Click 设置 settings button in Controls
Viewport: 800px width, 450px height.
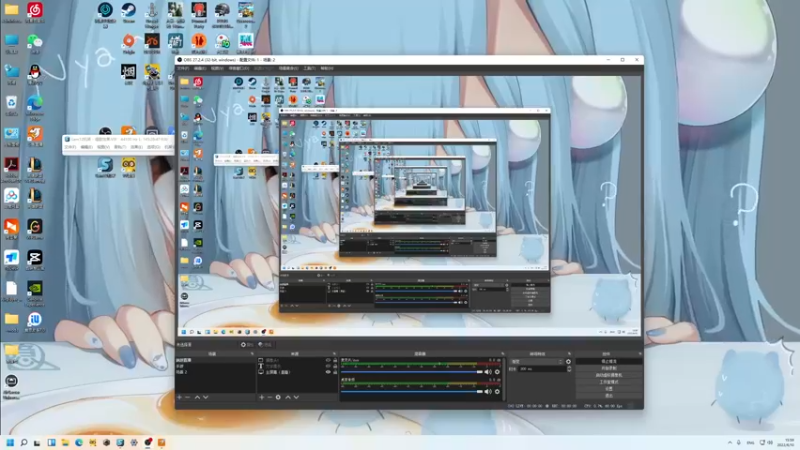(x=609, y=389)
